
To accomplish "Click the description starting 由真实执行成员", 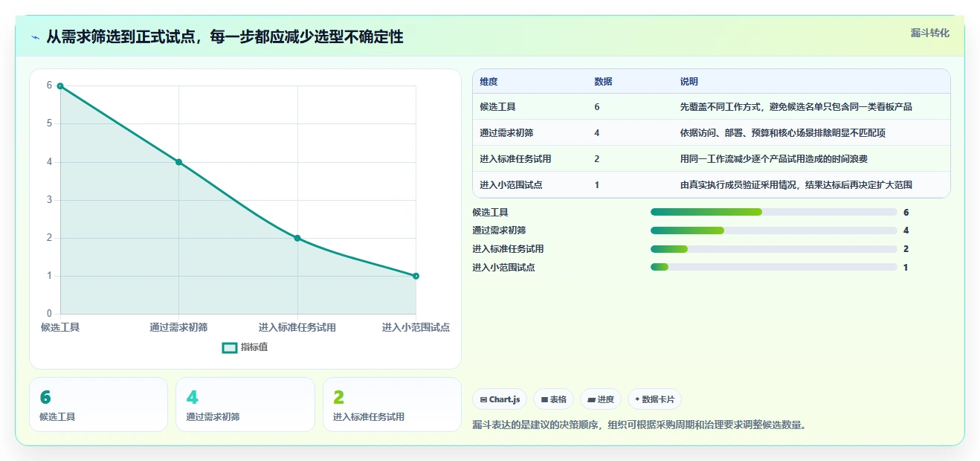I will coord(796,185).
